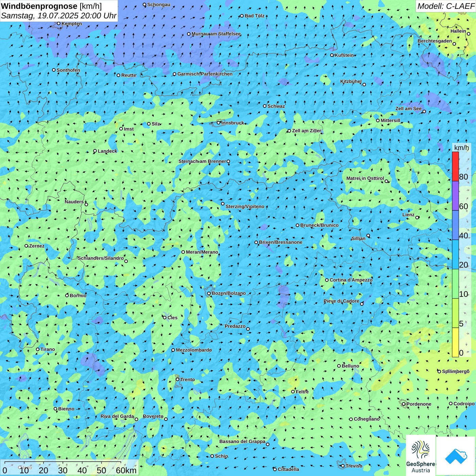Click the Trento city marker
This screenshot has height=476, width=476.
tap(177, 379)
